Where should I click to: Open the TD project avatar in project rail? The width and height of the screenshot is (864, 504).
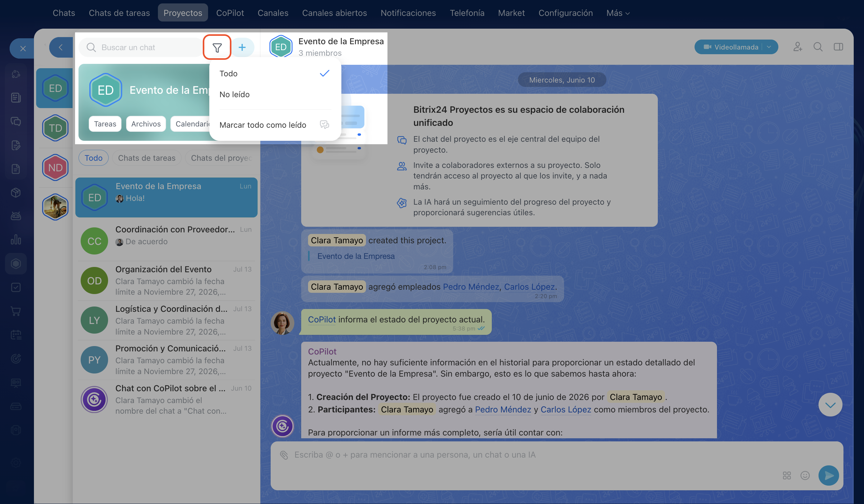tap(55, 128)
